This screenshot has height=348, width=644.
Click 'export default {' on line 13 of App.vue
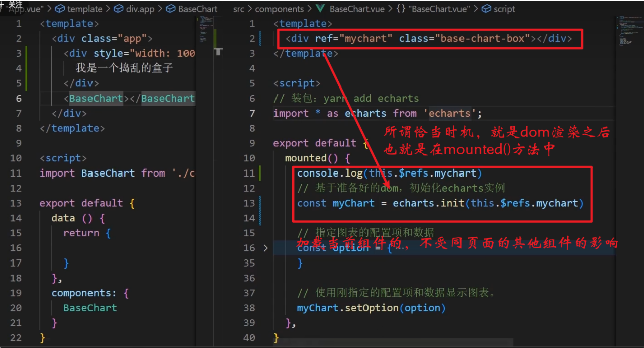click(87, 203)
